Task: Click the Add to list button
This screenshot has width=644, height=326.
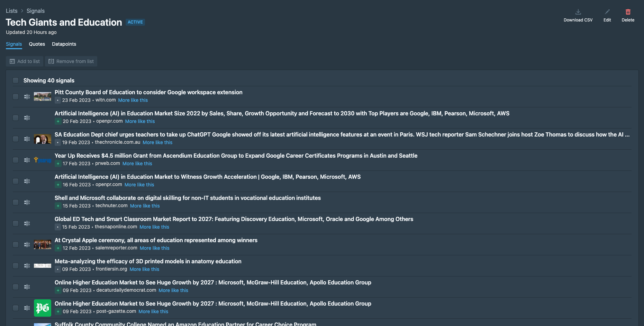Action: pos(25,61)
